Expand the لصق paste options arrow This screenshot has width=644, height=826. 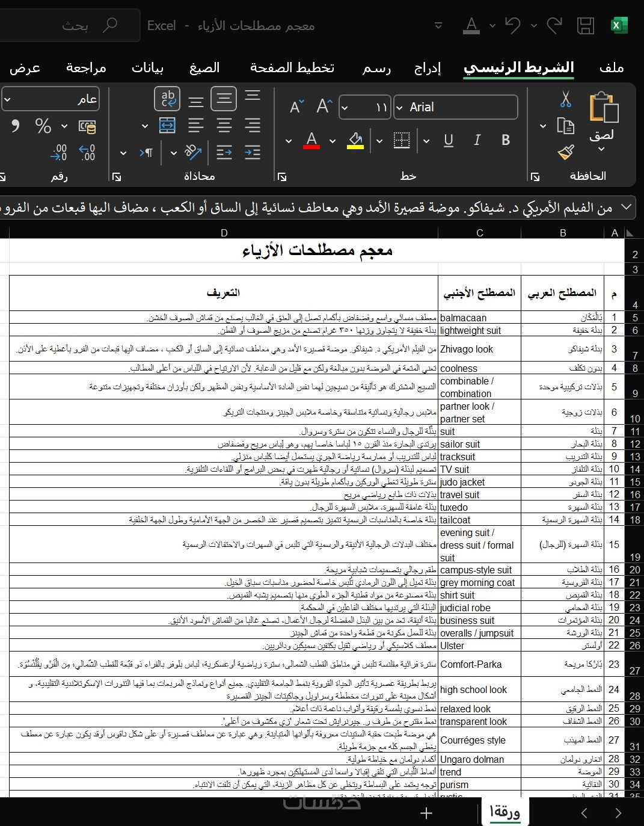click(x=601, y=149)
